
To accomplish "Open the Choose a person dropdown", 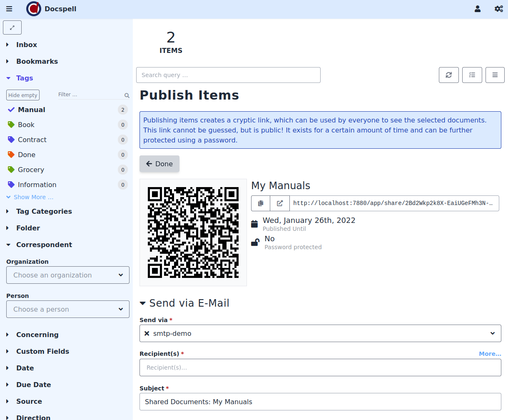I will tap(68, 309).
